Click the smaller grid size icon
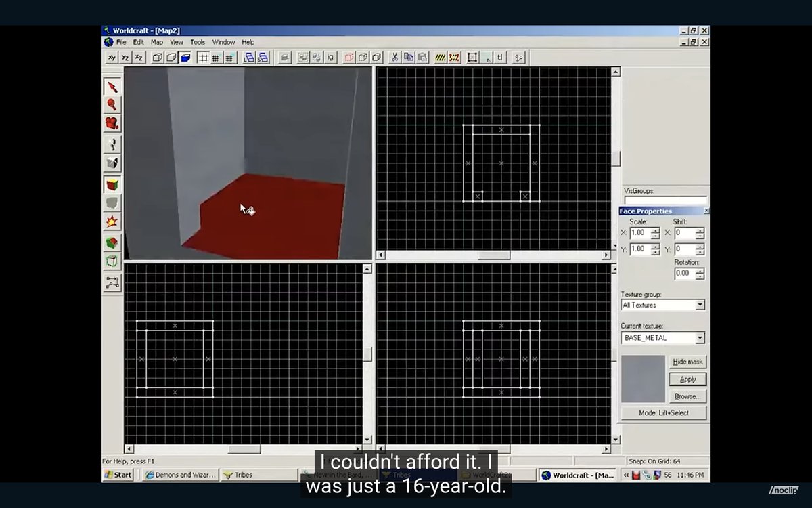Viewport: 812px width, 508px height. point(216,58)
